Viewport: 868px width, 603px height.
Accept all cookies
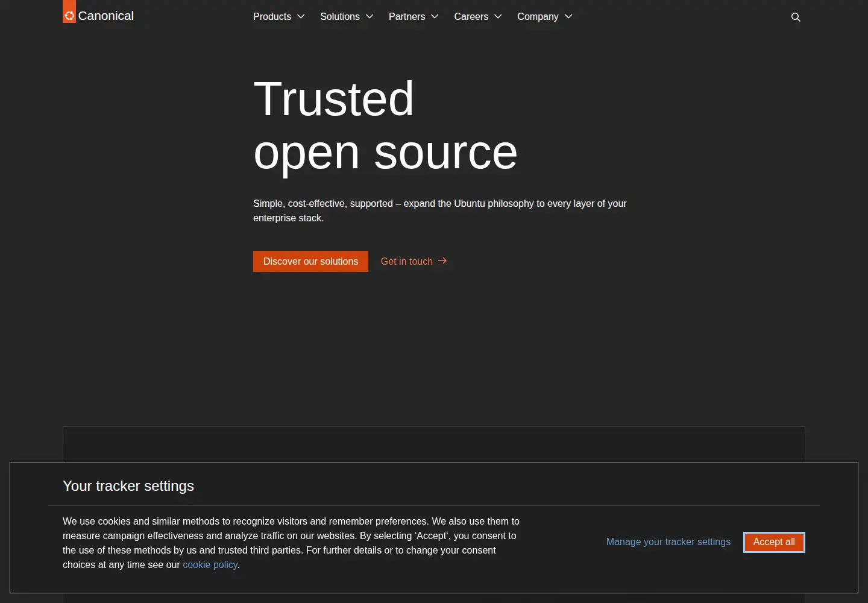tap(774, 542)
